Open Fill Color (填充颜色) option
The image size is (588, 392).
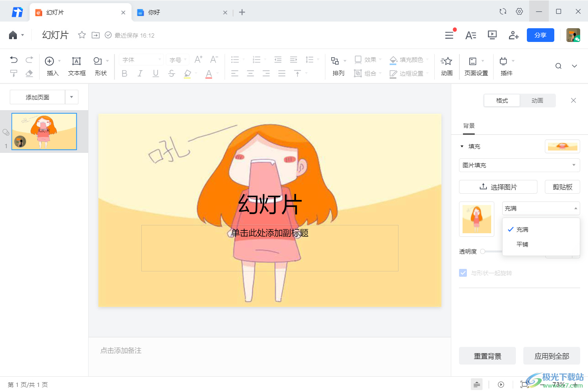[x=408, y=60]
